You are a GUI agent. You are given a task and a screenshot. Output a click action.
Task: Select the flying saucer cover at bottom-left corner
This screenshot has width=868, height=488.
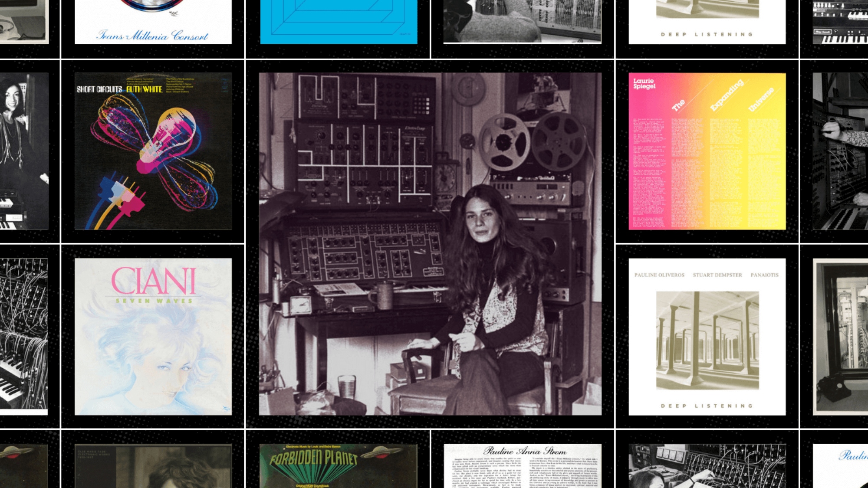pos(24,466)
